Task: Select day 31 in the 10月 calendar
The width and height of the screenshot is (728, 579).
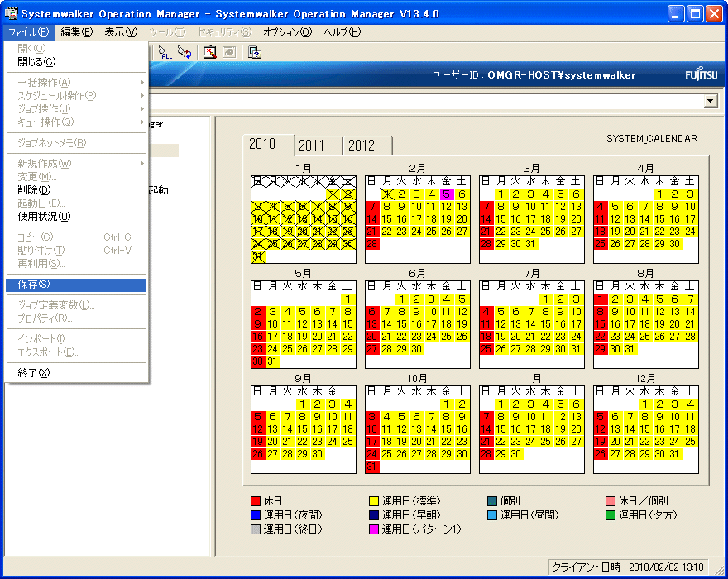Action: coord(372,467)
